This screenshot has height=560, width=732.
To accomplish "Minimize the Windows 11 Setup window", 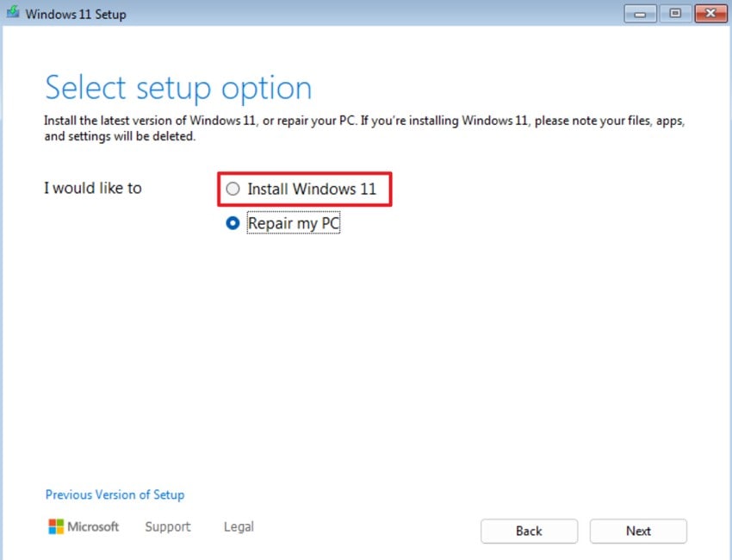I will tap(640, 14).
